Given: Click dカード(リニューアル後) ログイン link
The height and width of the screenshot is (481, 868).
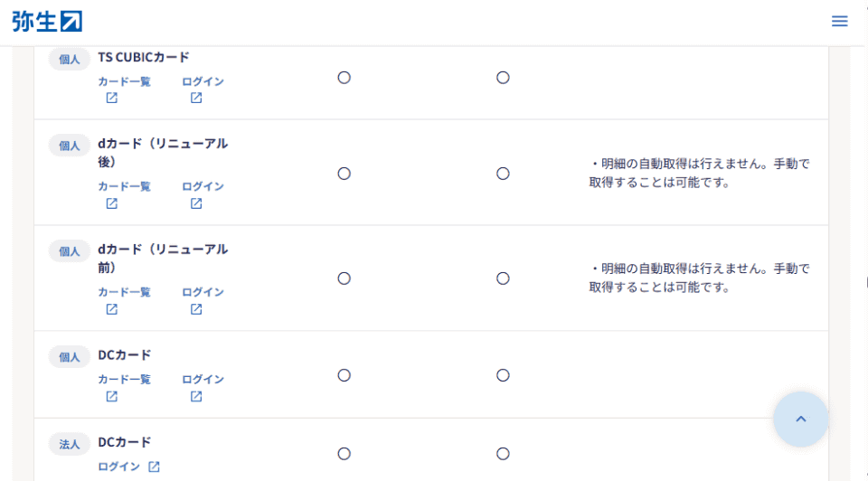Looking at the screenshot, I should click(203, 186).
